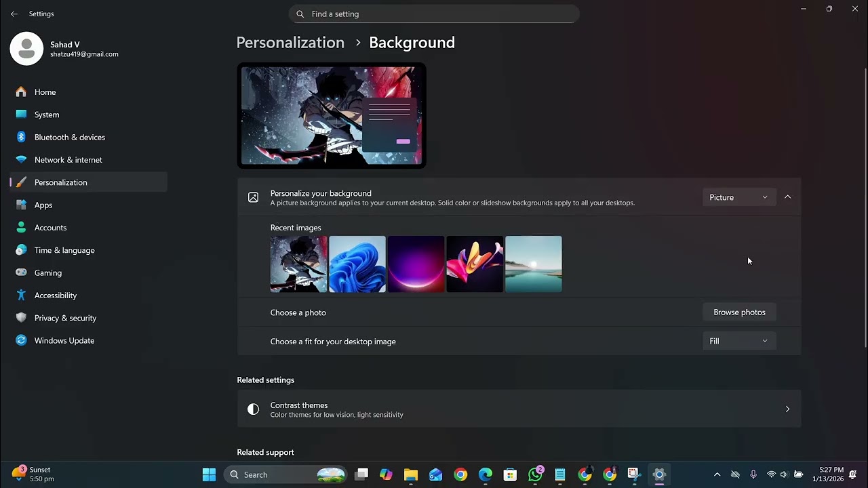Select the colorful flower recent wallpaper
Image resolution: width=868 pixels, height=488 pixels.
coord(475,264)
